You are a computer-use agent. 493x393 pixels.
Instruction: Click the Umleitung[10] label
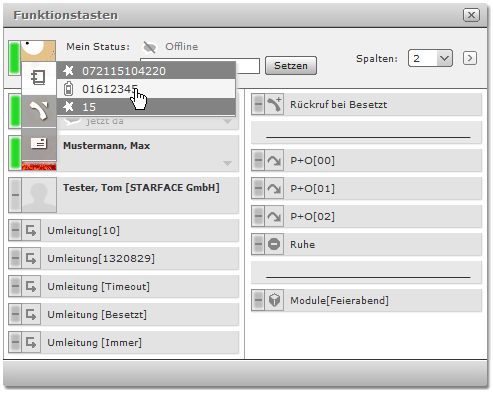tap(84, 230)
